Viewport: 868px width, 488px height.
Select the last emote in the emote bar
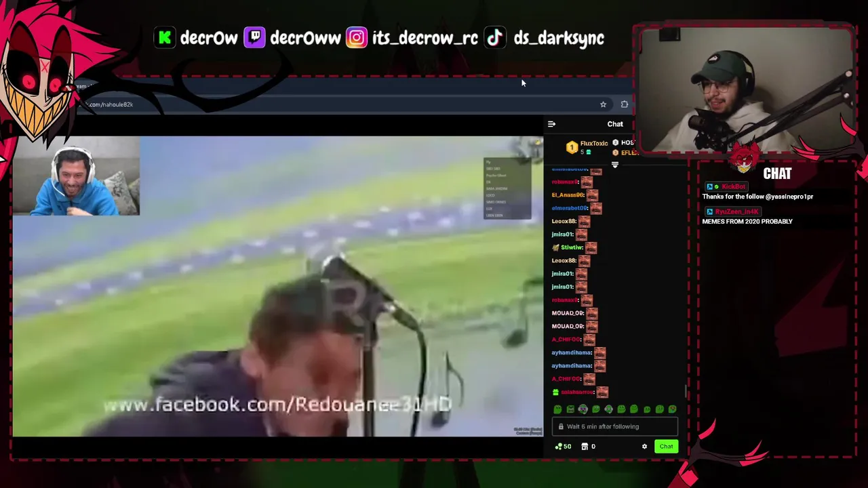(672, 409)
